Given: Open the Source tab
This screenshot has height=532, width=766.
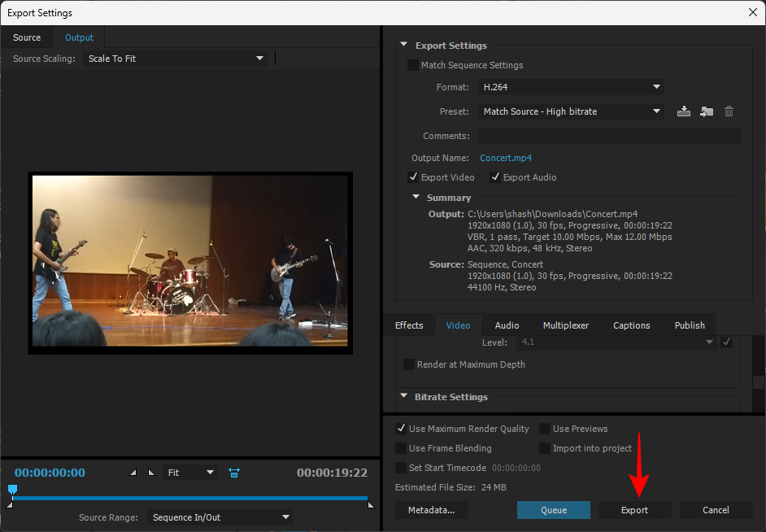Looking at the screenshot, I should 27,37.
